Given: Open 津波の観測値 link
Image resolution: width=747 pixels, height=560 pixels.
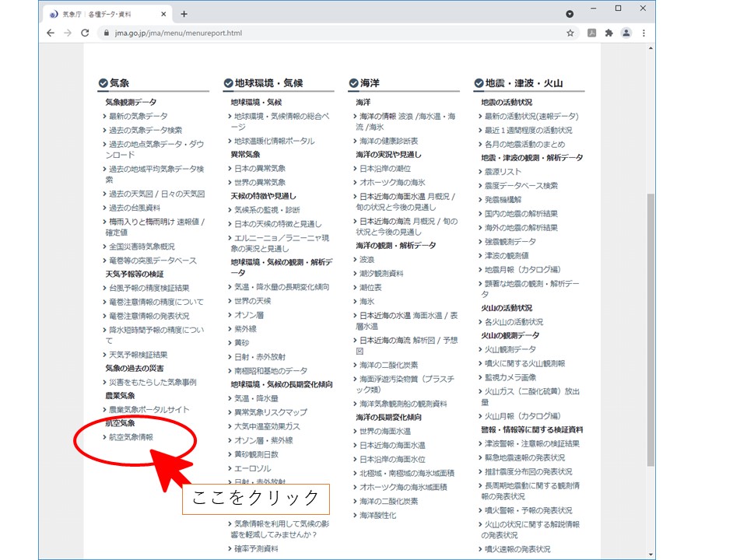Looking at the screenshot, I should [507, 256].
